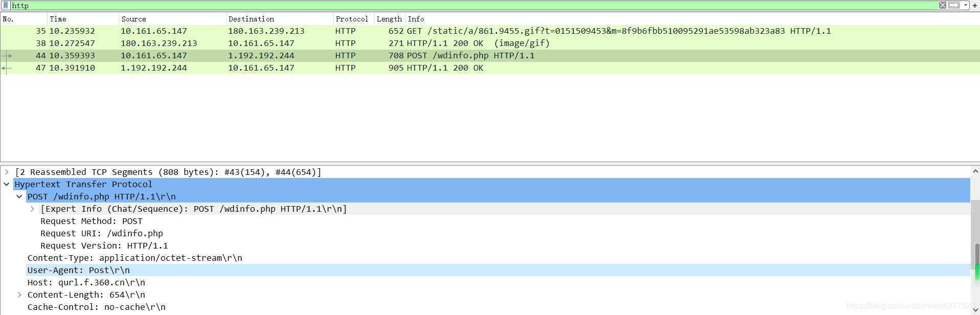The image size is (980, 315).
Task: Expand the Content-Length: 654 node
Action: [x=19, y=295]
